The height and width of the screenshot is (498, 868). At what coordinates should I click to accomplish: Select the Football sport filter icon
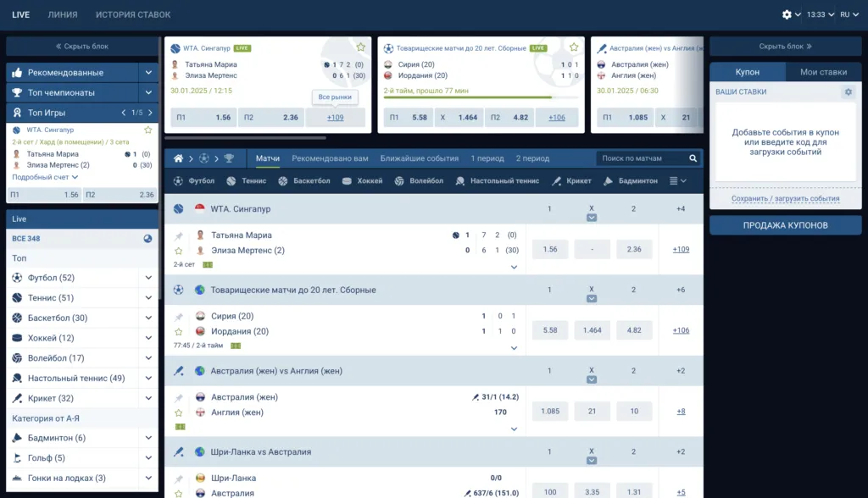tap(179, 181)
